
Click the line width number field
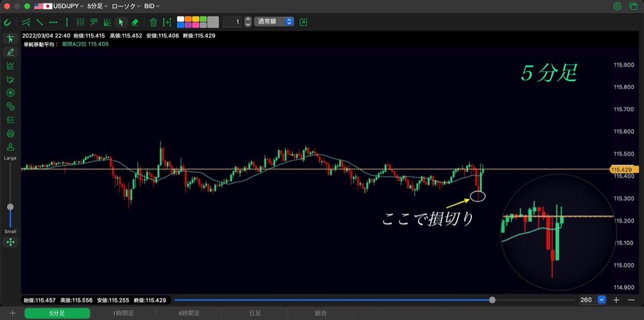[233, 22]
